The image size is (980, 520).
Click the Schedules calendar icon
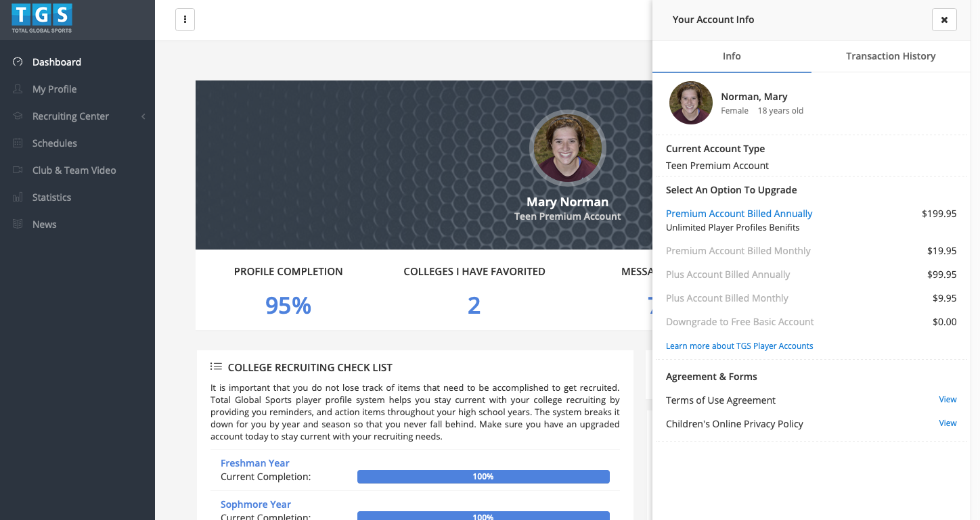(x=18, y=143)
